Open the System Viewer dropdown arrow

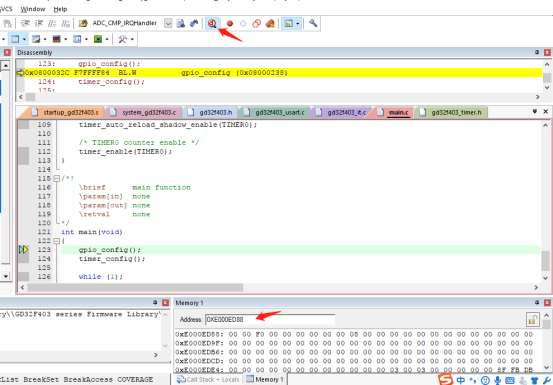pyautogui.click(x=107, y=39)
